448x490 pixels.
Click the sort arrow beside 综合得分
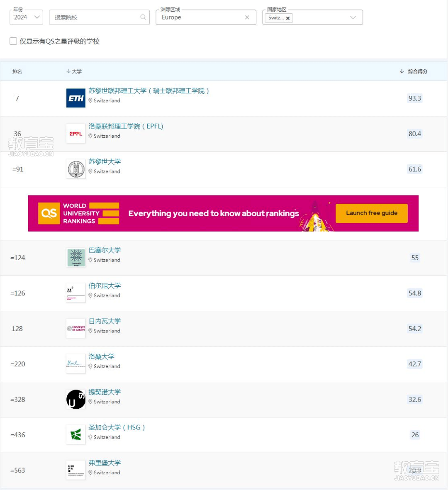click(402, 71)
